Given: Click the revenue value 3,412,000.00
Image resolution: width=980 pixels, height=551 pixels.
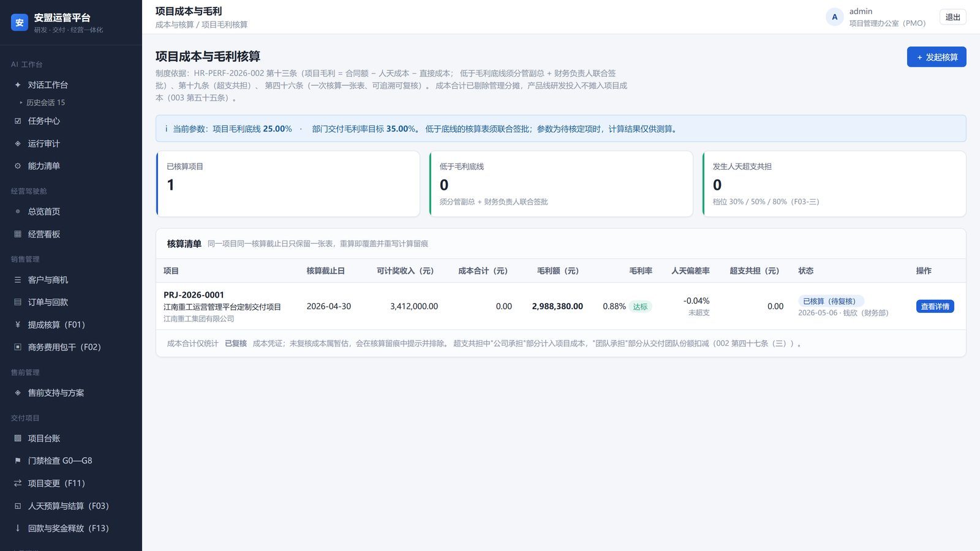Looking at the screenshot, I should [x=414, y=306].
